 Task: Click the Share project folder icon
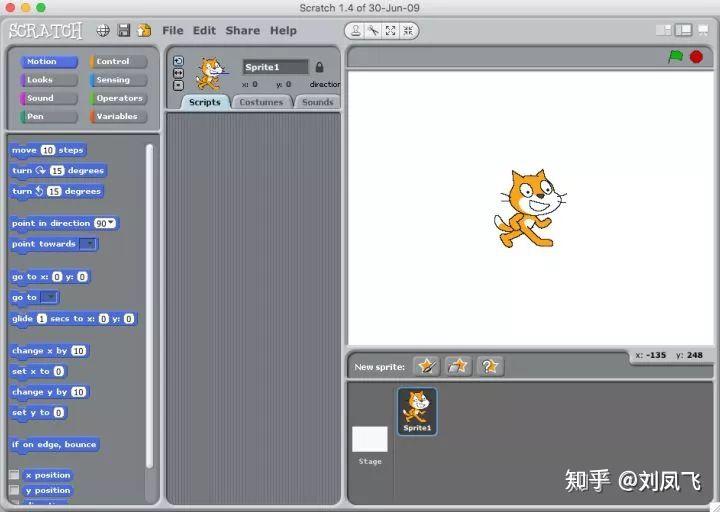(x=144, y=31)
